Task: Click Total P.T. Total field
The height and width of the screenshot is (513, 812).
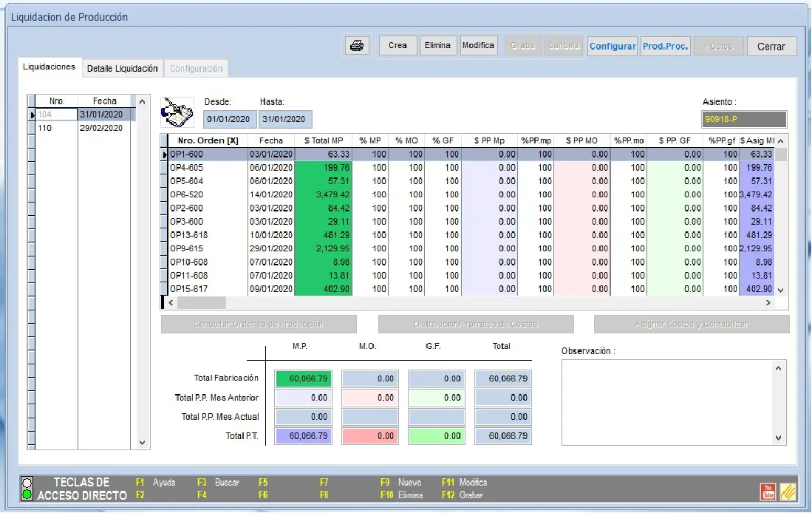Action: pyautogui.click(x=503, y=436)
